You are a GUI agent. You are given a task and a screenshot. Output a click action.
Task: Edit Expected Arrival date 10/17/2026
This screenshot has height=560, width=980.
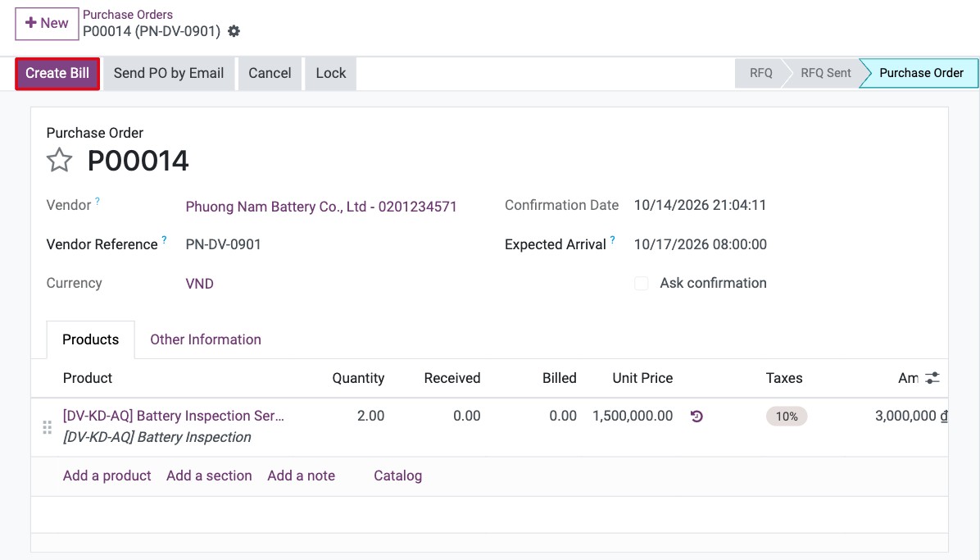point(700,244)
